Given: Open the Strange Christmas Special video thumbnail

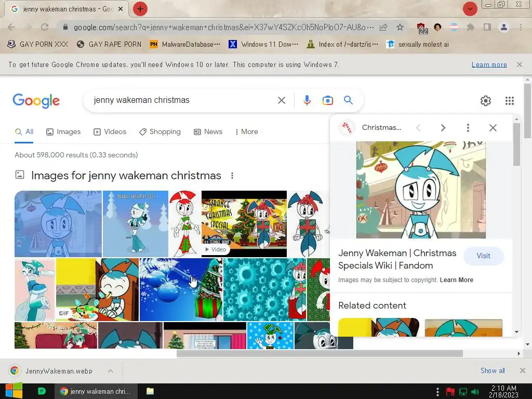Looking at the screenshot, I should coord(244,223).
